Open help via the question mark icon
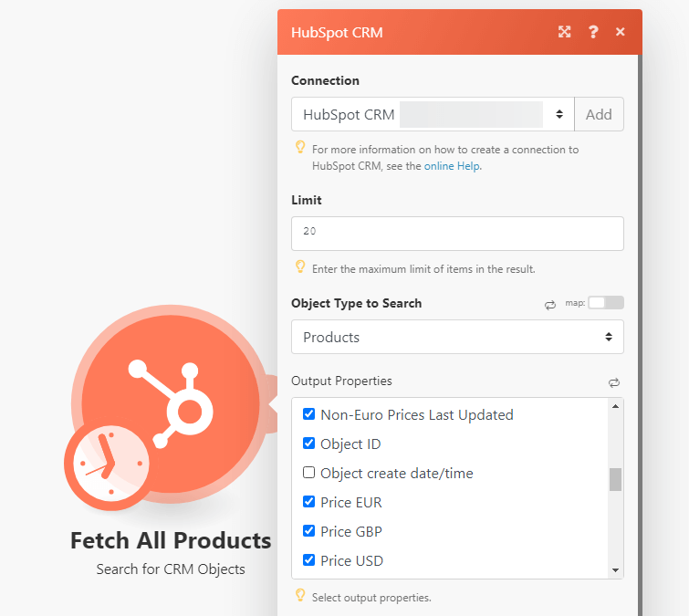The image size is (689, 616). coord(593,32)
